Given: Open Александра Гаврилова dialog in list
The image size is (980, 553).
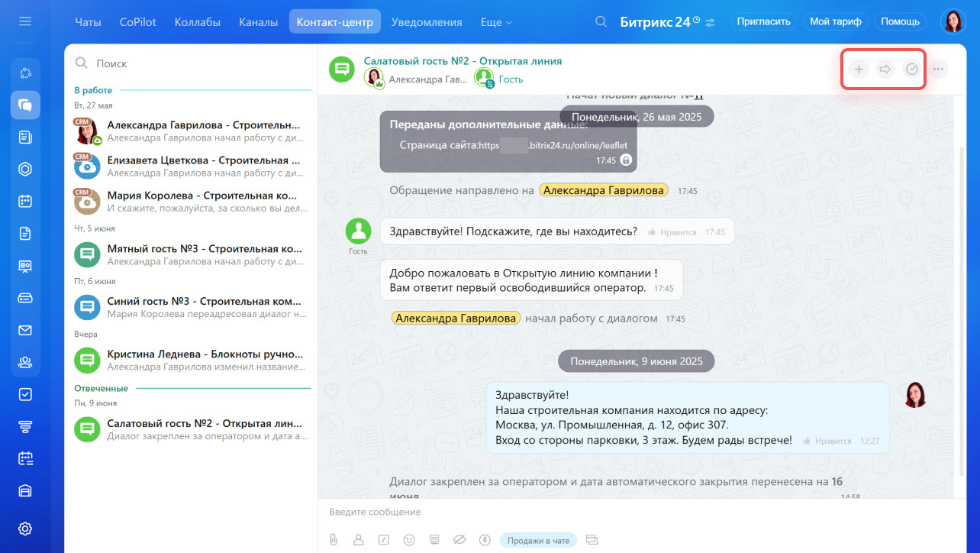Looking at the screenshot, I should click(191, 131).
